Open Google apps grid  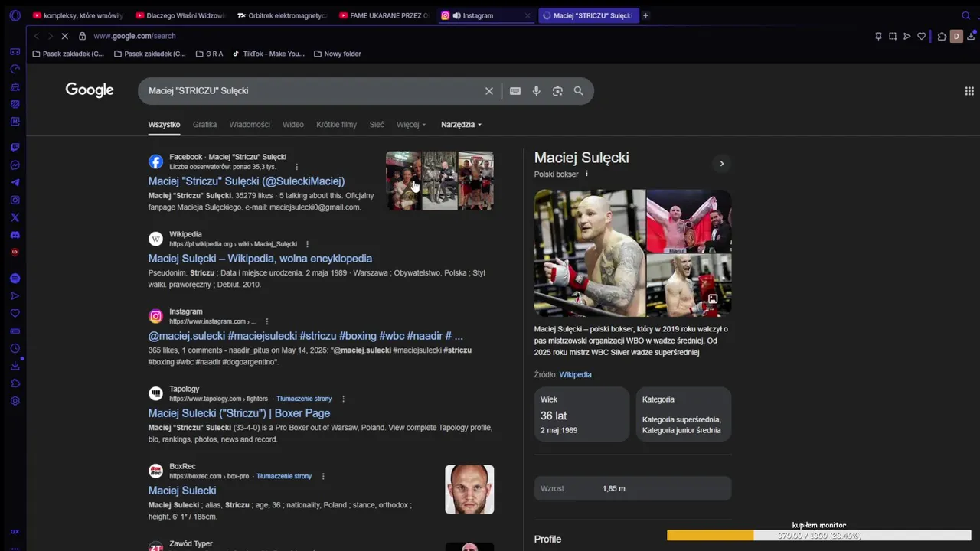(x=969, y=91)
